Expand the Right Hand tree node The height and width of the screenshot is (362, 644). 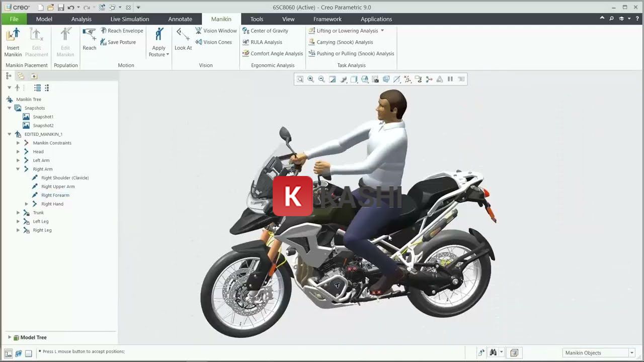point(27,204)
